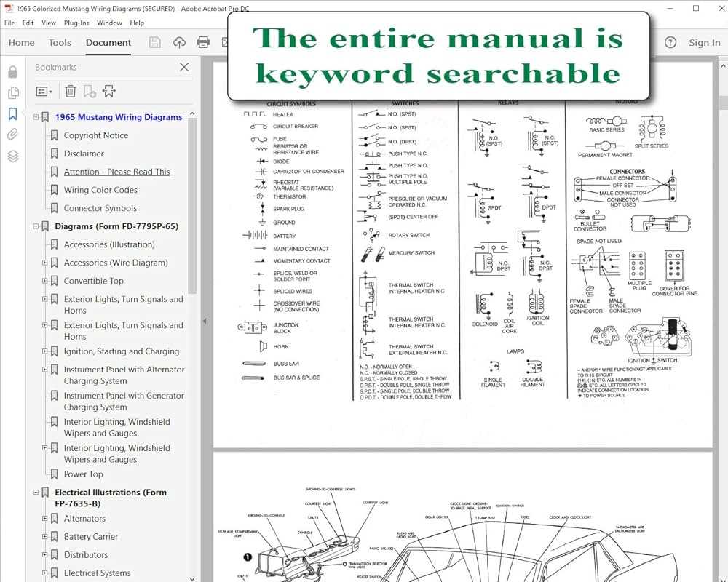This screenshot has width=728, height=582.
Task: Select the 1965 Mustang Wiring Diagrams bookmark
Action: click(x=119, y=117)
